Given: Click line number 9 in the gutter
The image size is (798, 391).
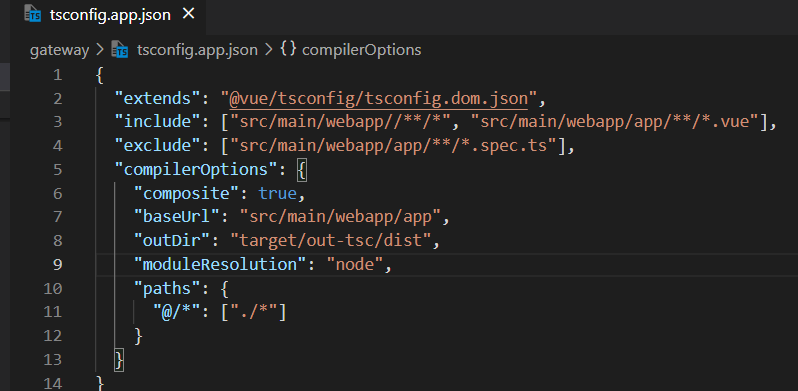Looking at the screenshot, I should (57, 265).
